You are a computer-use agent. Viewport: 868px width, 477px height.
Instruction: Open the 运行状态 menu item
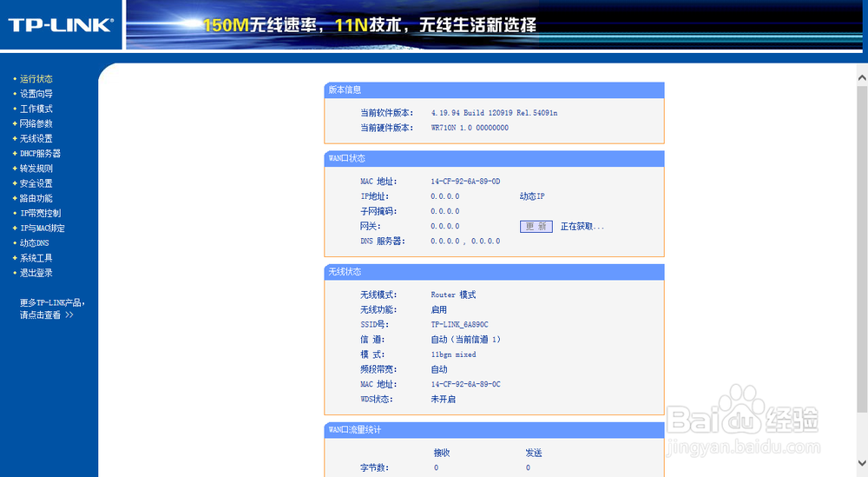36,79
